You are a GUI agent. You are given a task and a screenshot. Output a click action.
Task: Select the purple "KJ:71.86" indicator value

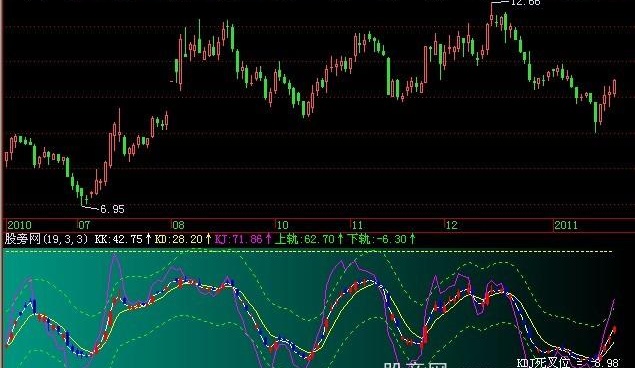coord(239,239)
